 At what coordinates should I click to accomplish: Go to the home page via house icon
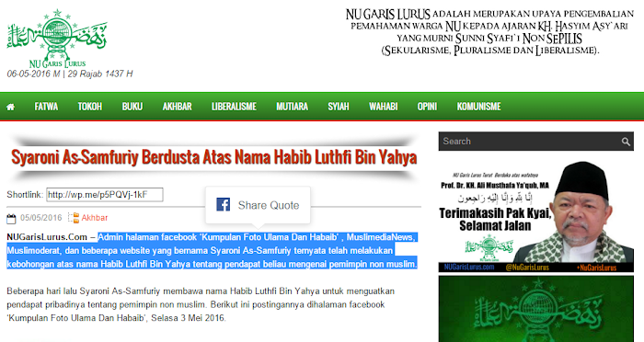click(11, 108)
